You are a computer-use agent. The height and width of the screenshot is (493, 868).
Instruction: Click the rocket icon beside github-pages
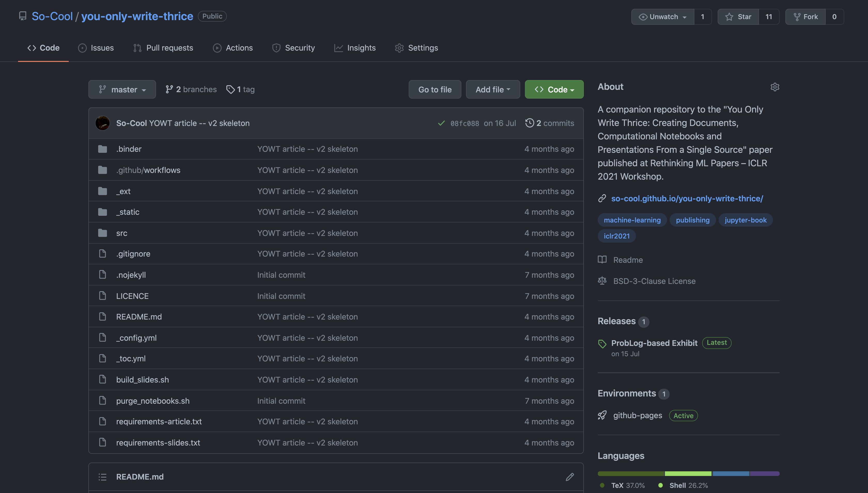[602, 416]
